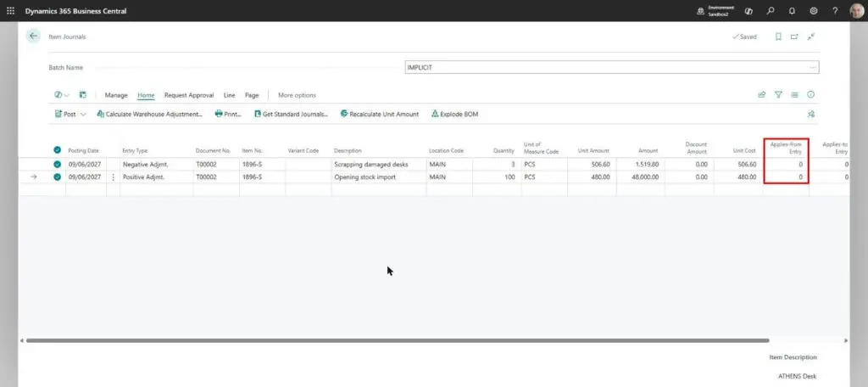Open the FactBox information pane icon

811,95
